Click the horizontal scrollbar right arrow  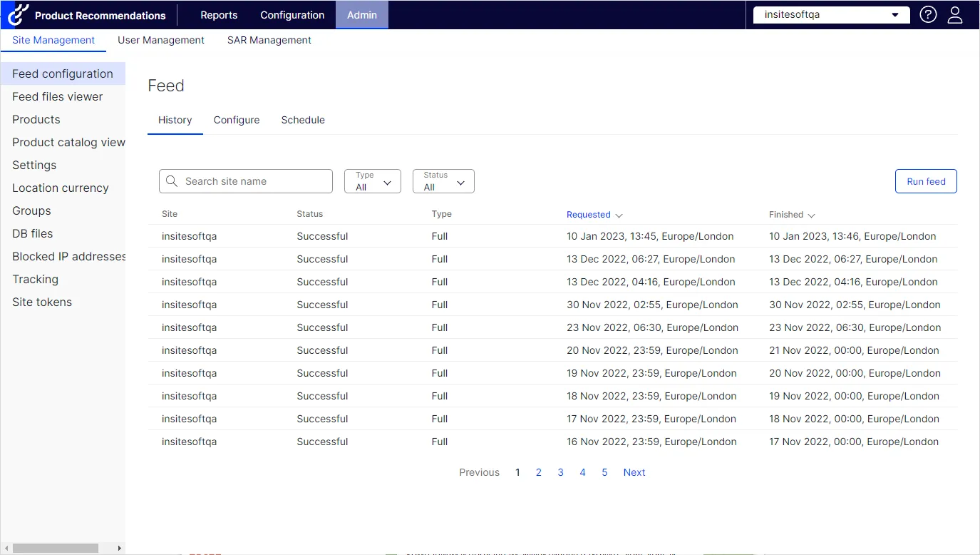click(x=119, y=548)
